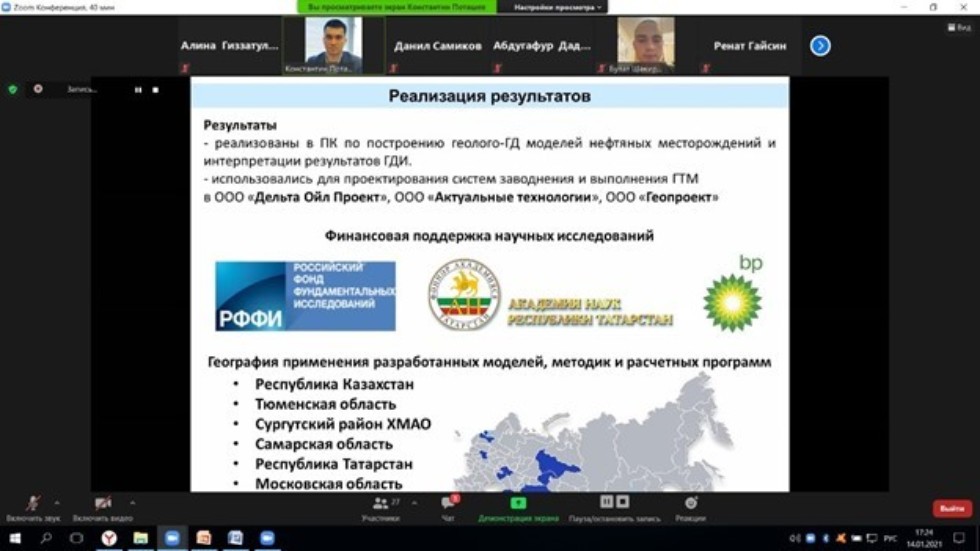Expand video options arrow next to camera
The width and height of the screenshot is (980, 551).
pyautogui.click(x=132, y=503)
